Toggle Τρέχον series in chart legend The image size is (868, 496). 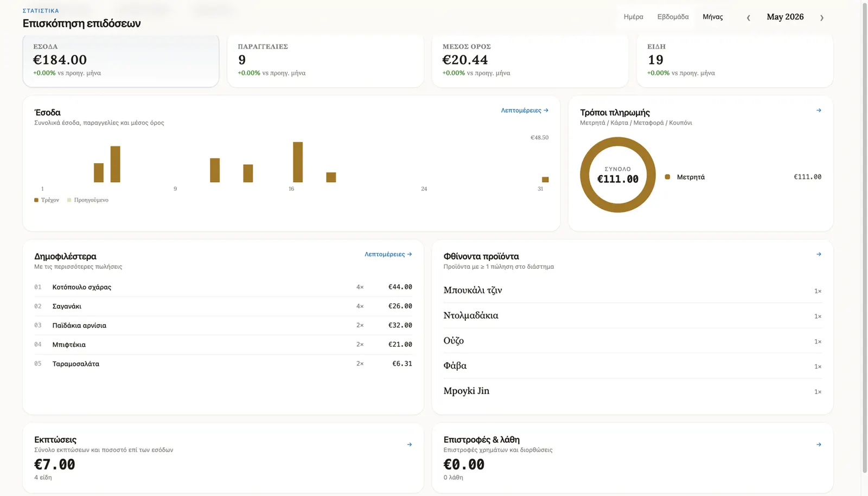tap(47, 200)
